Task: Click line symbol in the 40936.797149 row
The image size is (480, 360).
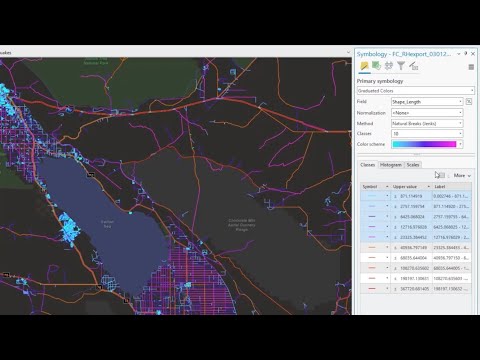Action: click(x=372, y=247)
